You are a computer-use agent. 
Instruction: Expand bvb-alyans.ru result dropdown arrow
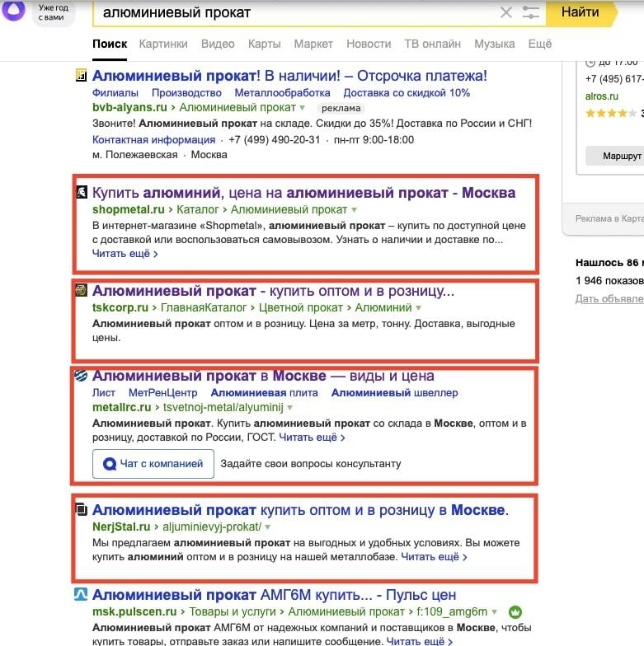[x=302, y=108]
